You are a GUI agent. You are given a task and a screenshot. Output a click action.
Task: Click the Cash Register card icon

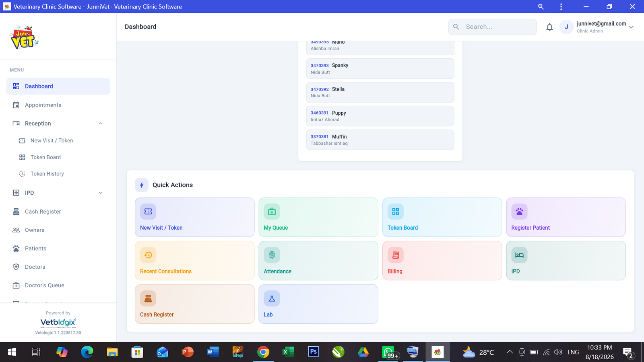coord(148,298)
